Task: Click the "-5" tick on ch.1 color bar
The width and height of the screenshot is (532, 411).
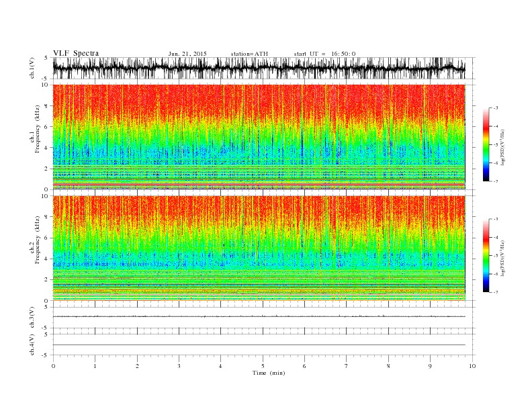Action: pos(496,144)
